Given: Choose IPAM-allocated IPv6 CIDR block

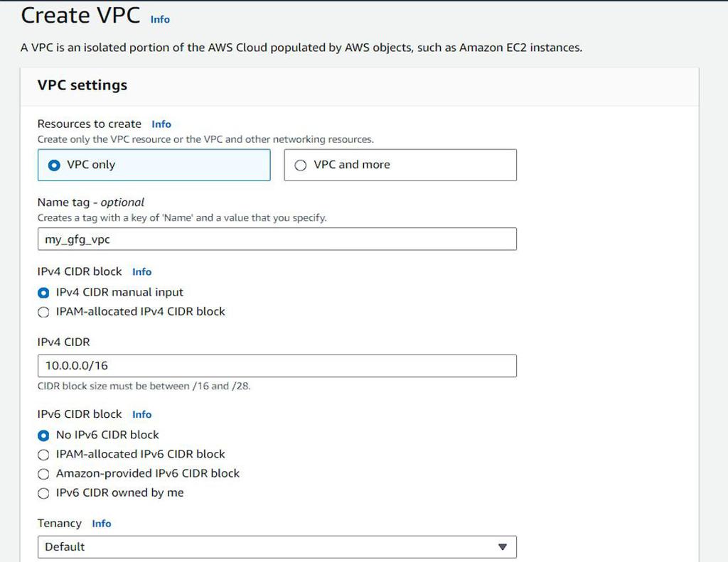Looking at the screenshot, I should 44,455.
